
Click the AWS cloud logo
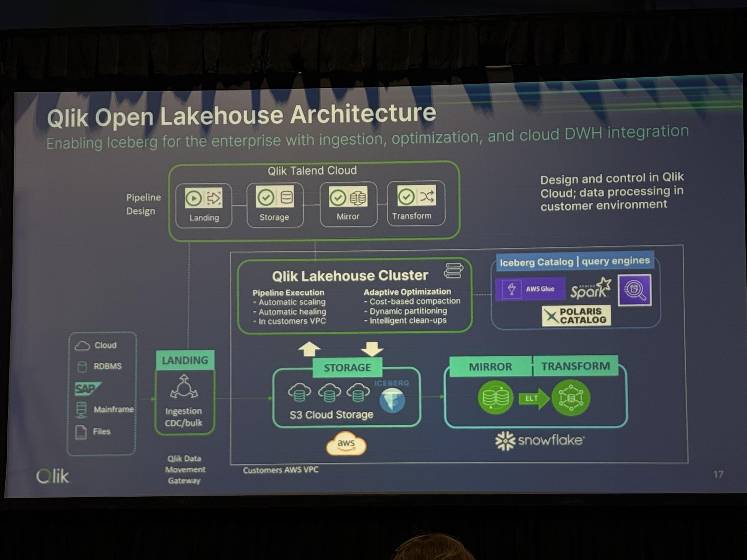pos(346,443)
